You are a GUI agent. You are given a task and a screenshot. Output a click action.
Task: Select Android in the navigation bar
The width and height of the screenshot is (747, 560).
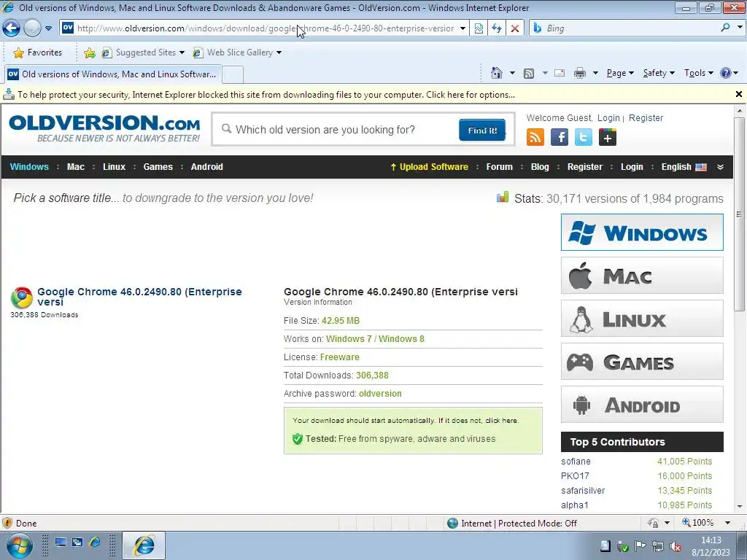point(206,167)
